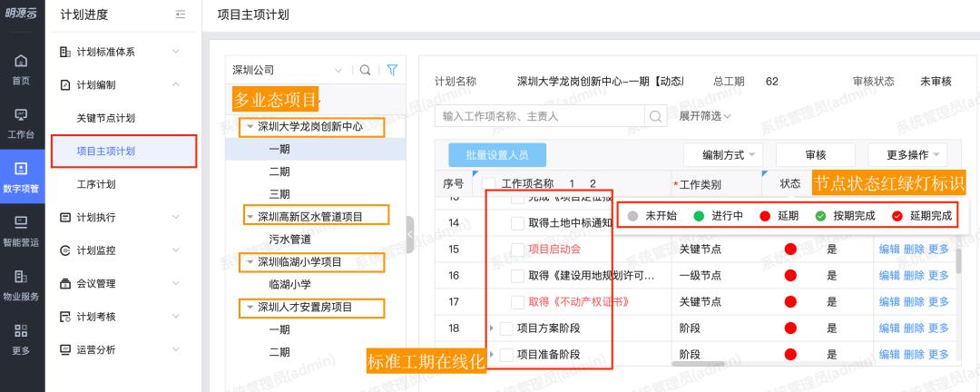
Task: Click the 审核 button
Action: tap(816, 155)
